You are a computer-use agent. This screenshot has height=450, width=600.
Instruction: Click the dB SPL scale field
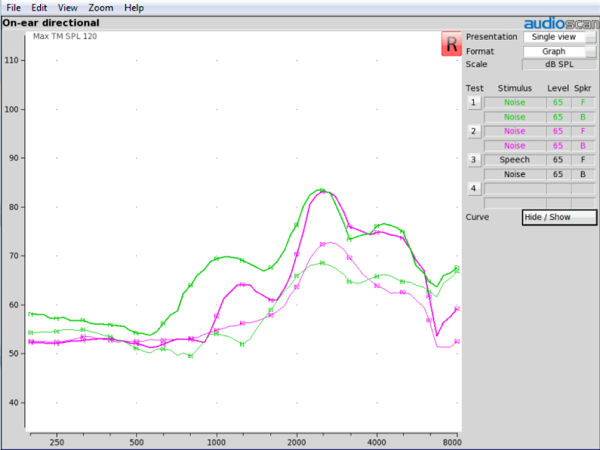coord(559,64)
